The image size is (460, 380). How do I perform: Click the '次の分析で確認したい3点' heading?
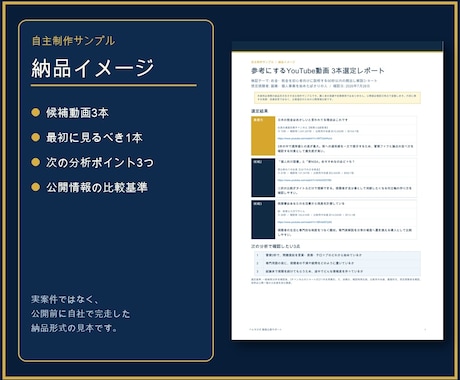275,246
